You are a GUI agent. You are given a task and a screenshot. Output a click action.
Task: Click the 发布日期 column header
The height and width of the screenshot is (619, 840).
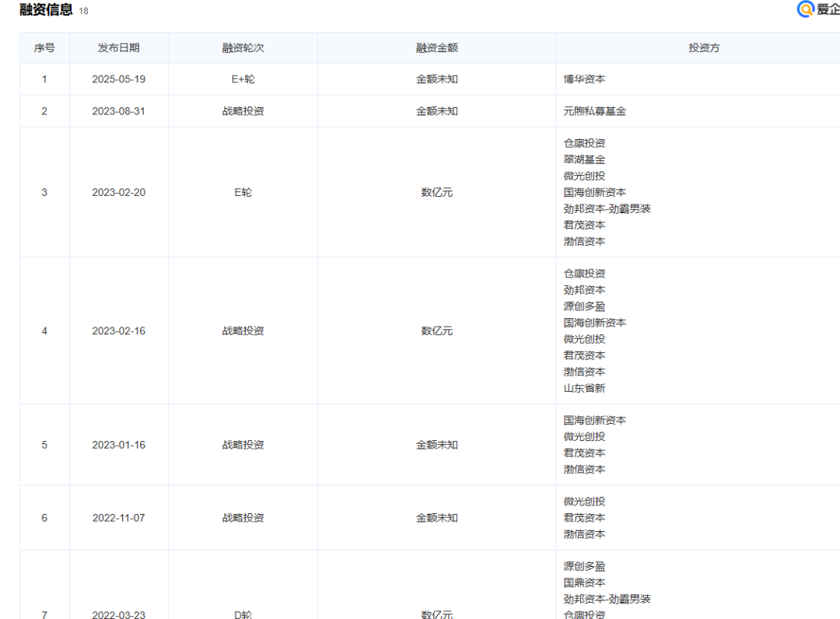coord(118,47)
